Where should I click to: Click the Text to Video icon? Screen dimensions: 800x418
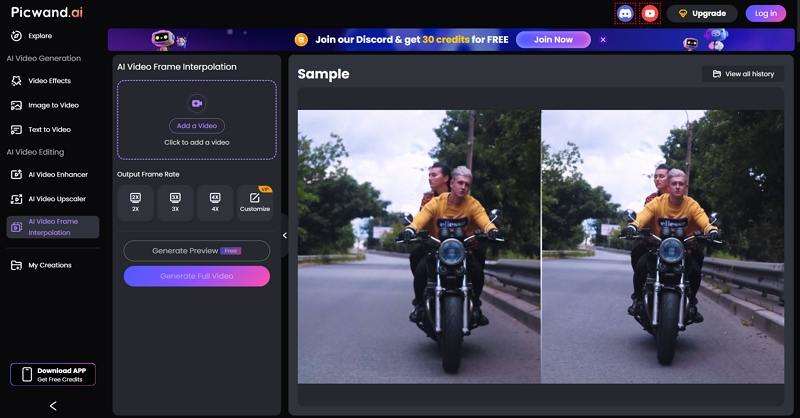pyautogui.click(x=16, y=130)
